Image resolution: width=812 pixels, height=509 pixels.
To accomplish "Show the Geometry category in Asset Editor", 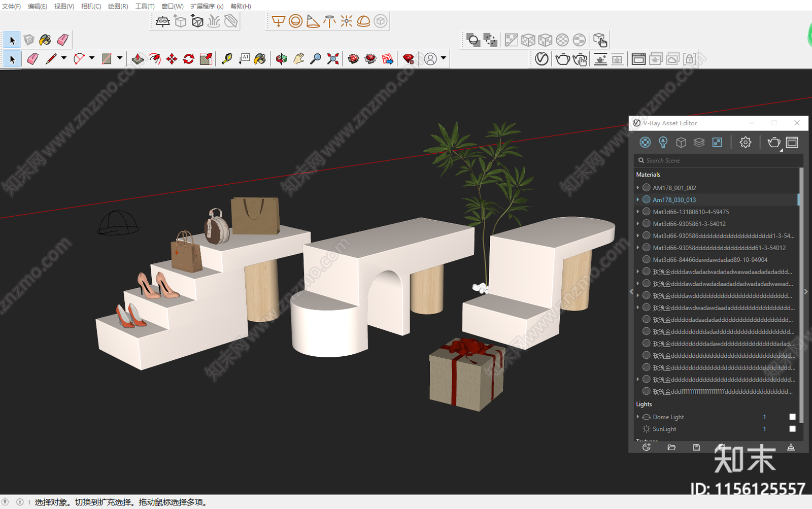I will (x=681, y=143).
